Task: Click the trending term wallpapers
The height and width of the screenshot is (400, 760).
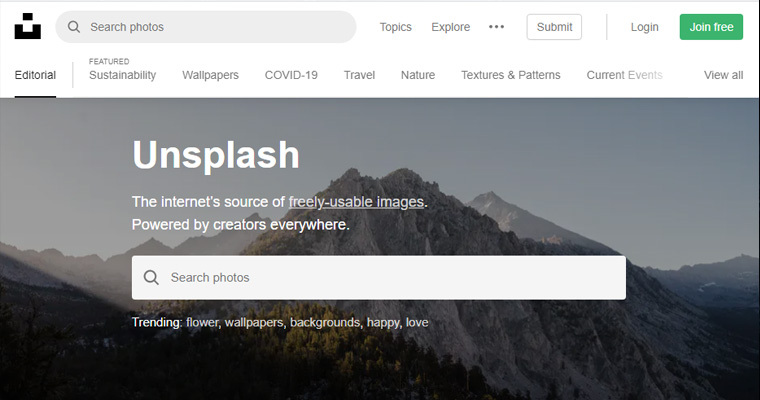Action: tap(254, 322)
